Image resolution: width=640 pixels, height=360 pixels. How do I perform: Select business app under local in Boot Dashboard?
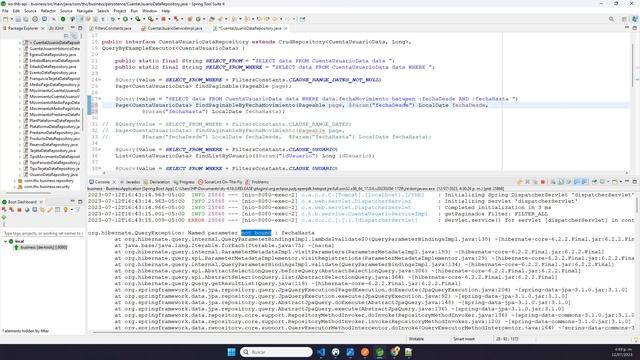click(x=41, y=247)
